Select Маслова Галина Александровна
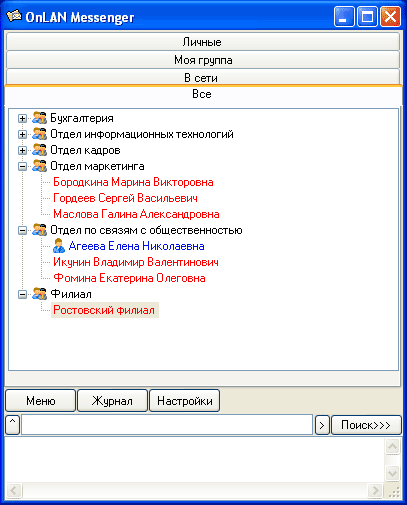The height and width of the screenshot is (505, 407). pos(136,214)
